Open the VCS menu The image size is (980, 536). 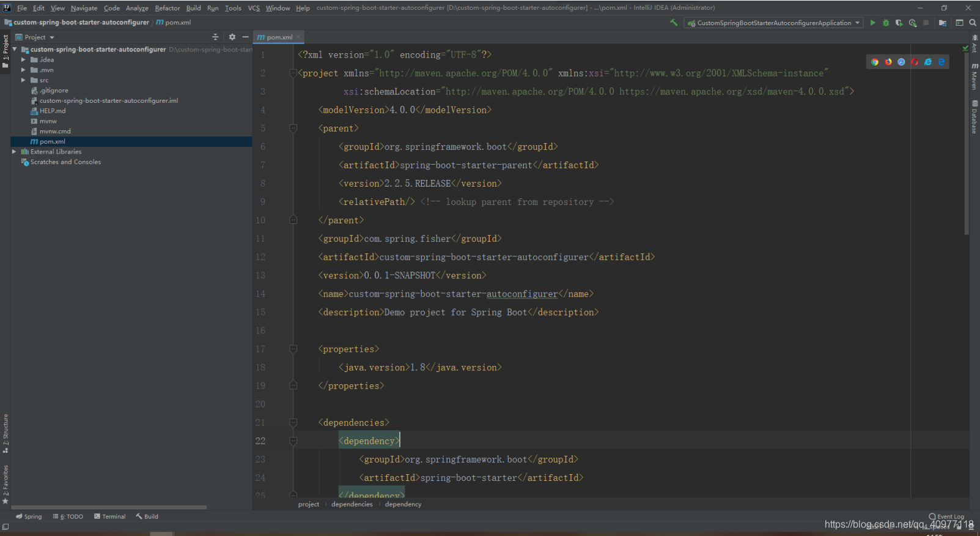point(254,8)
